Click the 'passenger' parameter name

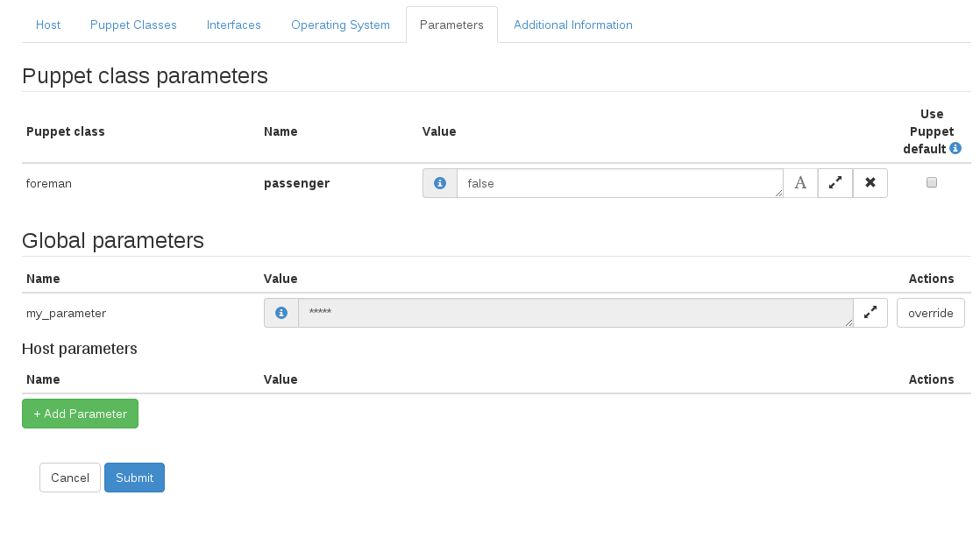[297, 184]
